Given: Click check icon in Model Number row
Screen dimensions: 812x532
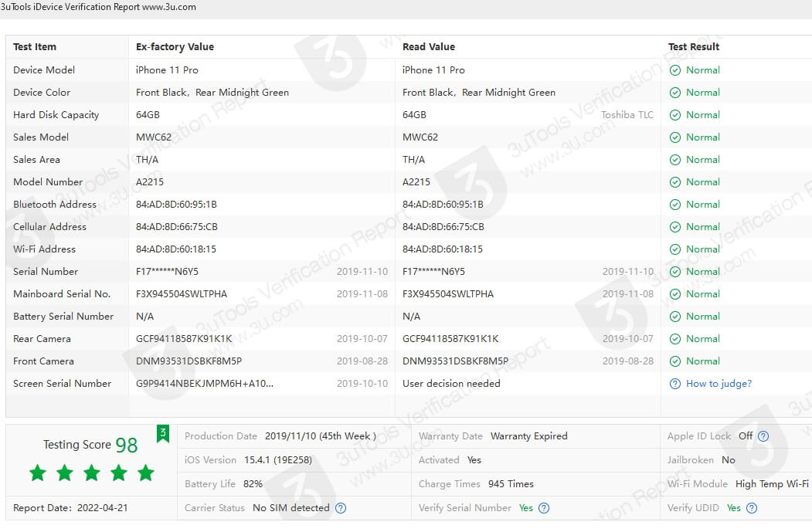Looking at the screenshot, I should pos(674,182).
